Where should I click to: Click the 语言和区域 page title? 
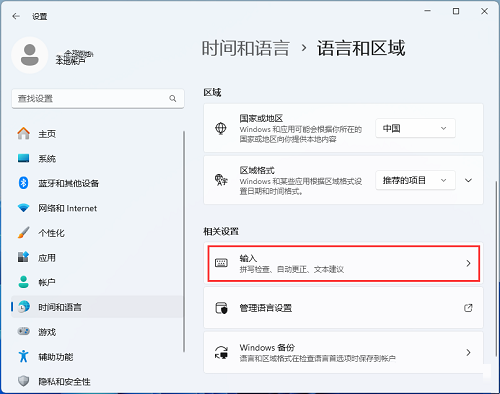pyautogui.click(x=361, y=48)
